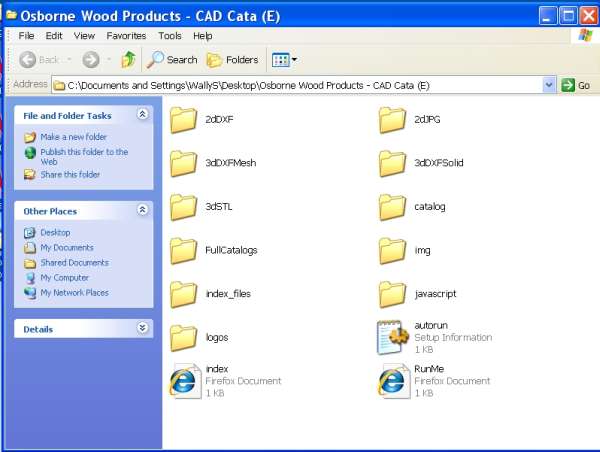
Task: Maximize the explorer window
Action: tap(568, 16)
